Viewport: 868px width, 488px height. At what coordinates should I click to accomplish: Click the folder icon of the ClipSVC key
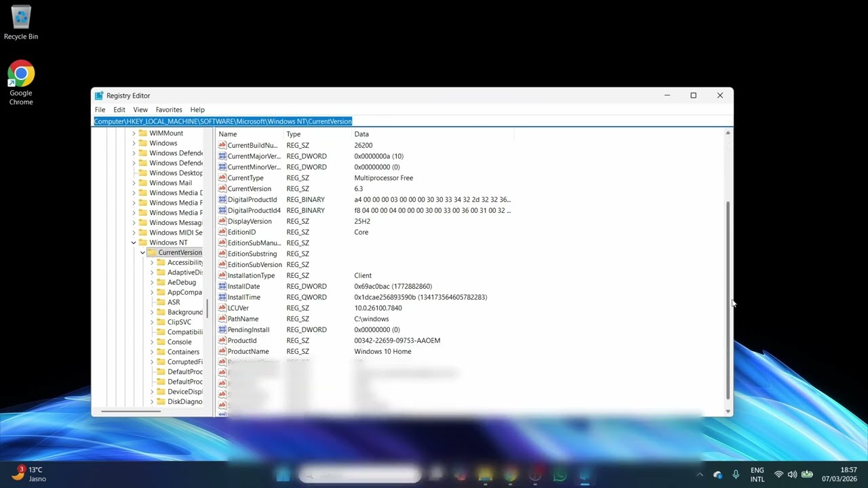point(161,322)
